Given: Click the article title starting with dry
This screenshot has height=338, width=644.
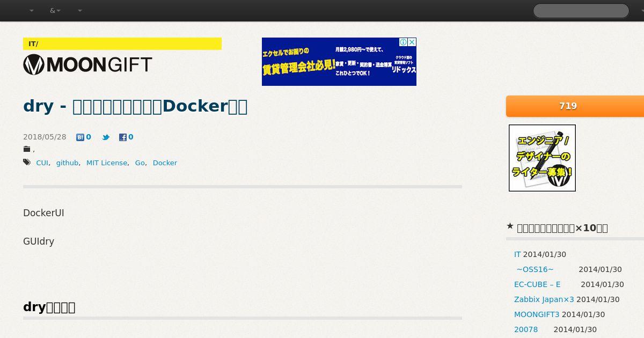Looking at the screenshot, I should tap(135, 106).
